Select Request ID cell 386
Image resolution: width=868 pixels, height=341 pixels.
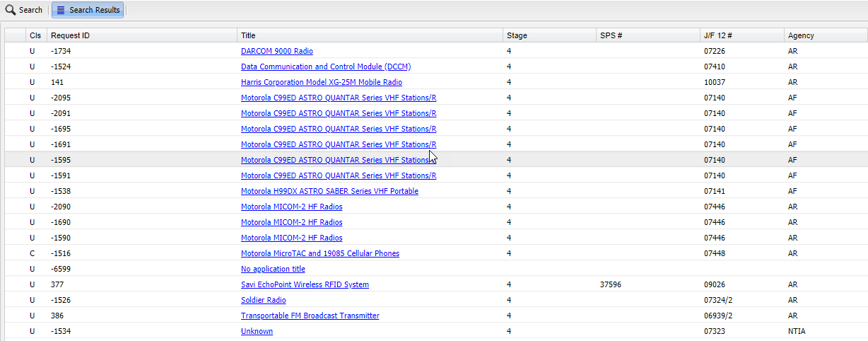pyautogui.click(x=57, y=316)
